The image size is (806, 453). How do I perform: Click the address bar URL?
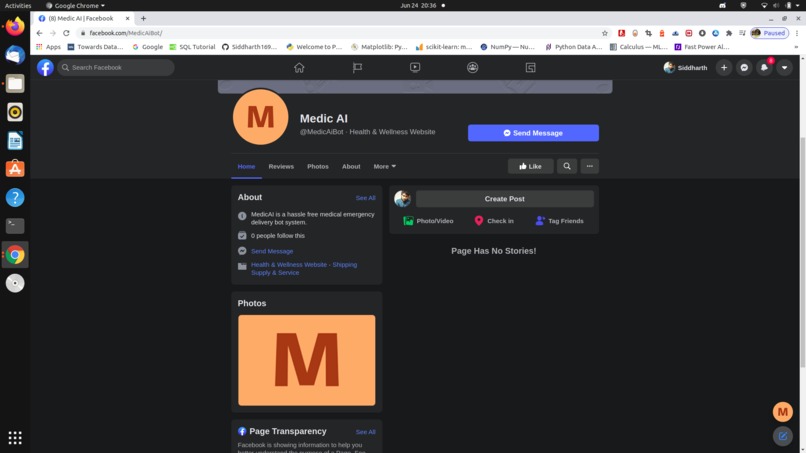tap(125, 33)
